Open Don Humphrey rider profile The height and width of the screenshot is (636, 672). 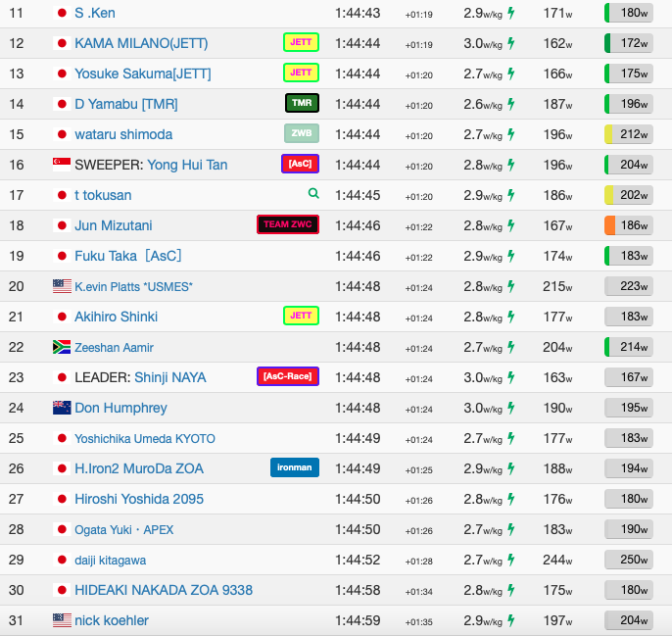[120, 408]
